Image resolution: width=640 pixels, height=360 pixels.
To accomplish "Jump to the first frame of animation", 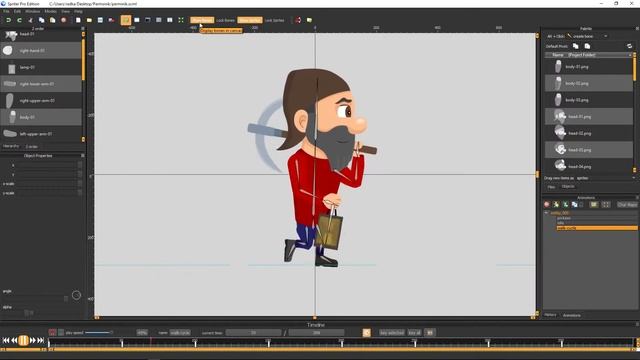I will (6, 340).
